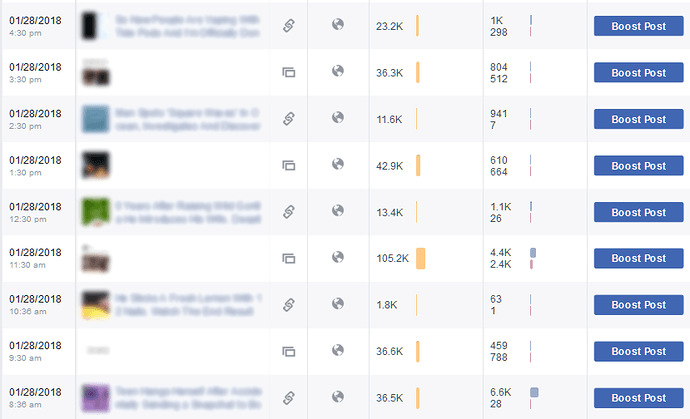Boost the post with 105.2K reach
The height and width of the screenshot is (419, 690).
pos(639,258)
